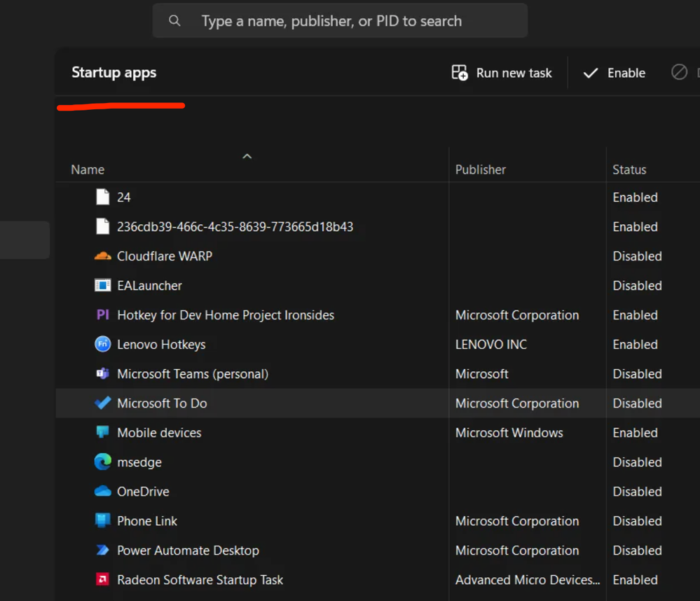Image resolution: width=700 pixels, height=601 pixels.
Task: Click the Name column header
Action: point(87,169)
